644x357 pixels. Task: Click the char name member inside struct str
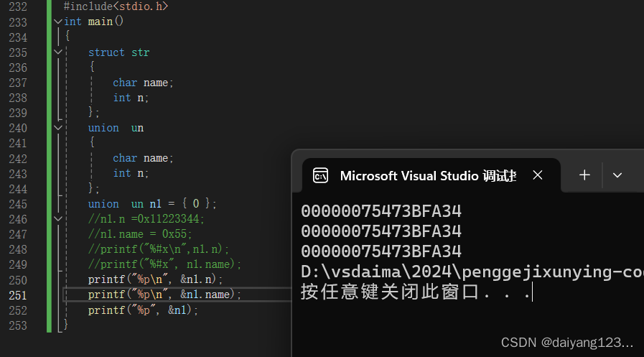(x=143, y=83)
